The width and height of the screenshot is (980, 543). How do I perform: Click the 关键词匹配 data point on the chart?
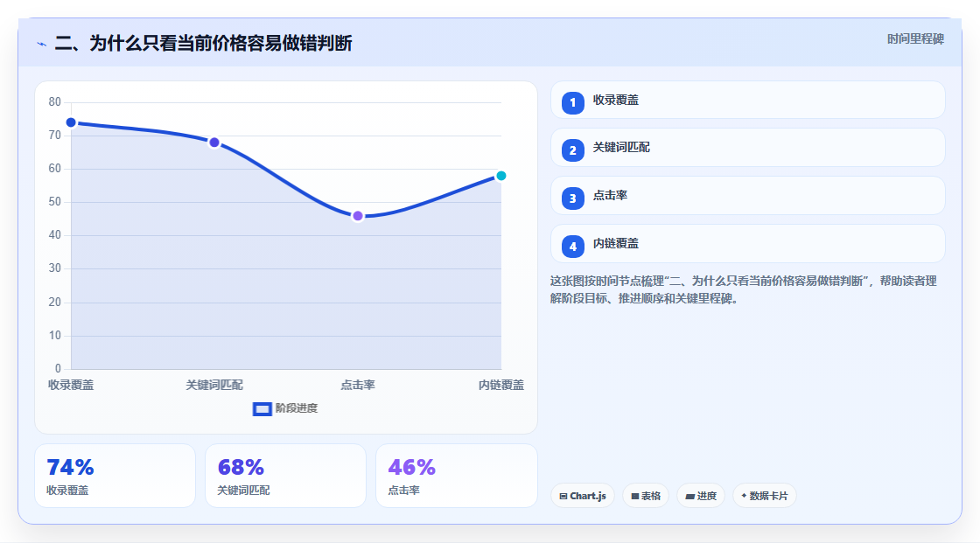214,143
